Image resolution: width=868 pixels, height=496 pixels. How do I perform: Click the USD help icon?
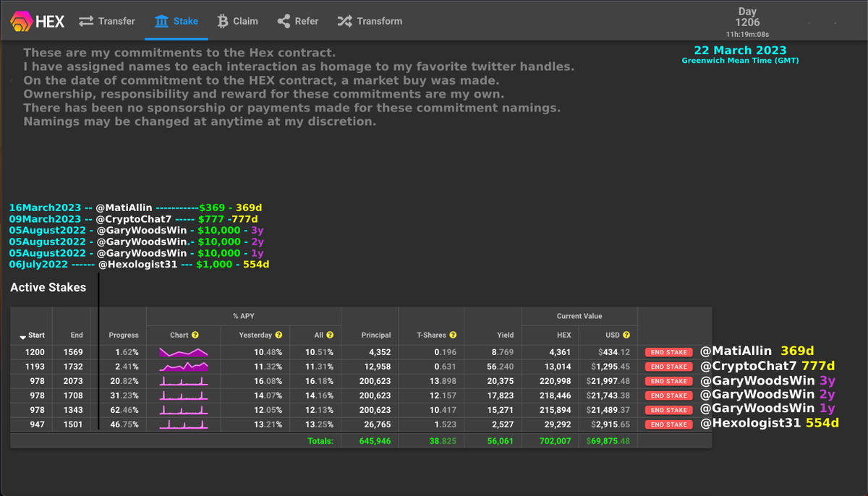point(626,335)
